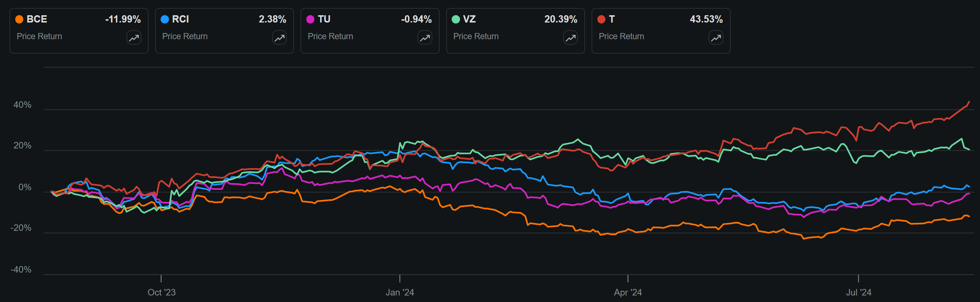Select the VZ ticker label
This screenshot has width=980, height=302.
click(x=469, y=19)
